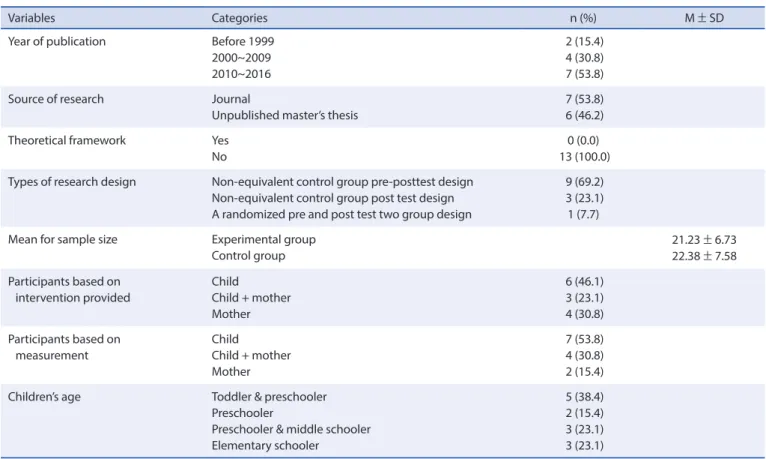This screenshot has width=766, height=459.
Task: Click 'Non-equivalent control group pre-posttest design'
Action: [342, 182]
